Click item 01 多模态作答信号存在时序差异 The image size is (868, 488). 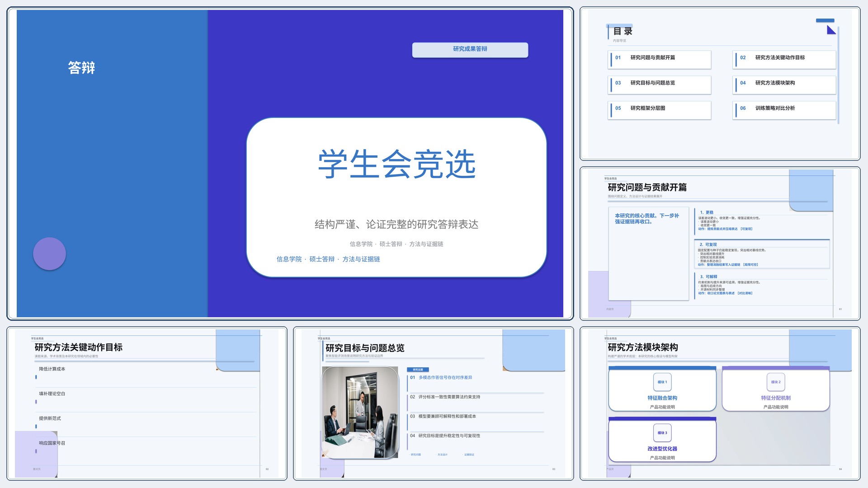(441, 378)
